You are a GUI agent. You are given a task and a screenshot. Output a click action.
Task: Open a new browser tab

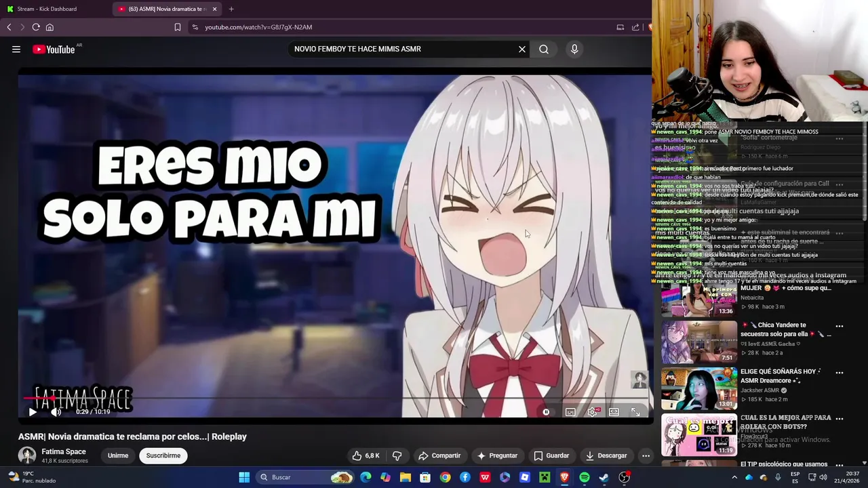pyautogui.click(x=231, y=9)
